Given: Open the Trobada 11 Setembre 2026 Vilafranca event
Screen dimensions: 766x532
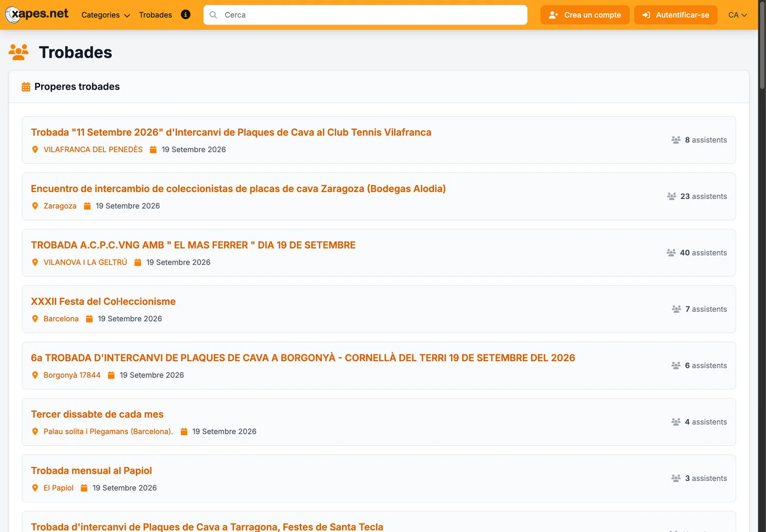Looking at the screenshot, I should (231, 132).
